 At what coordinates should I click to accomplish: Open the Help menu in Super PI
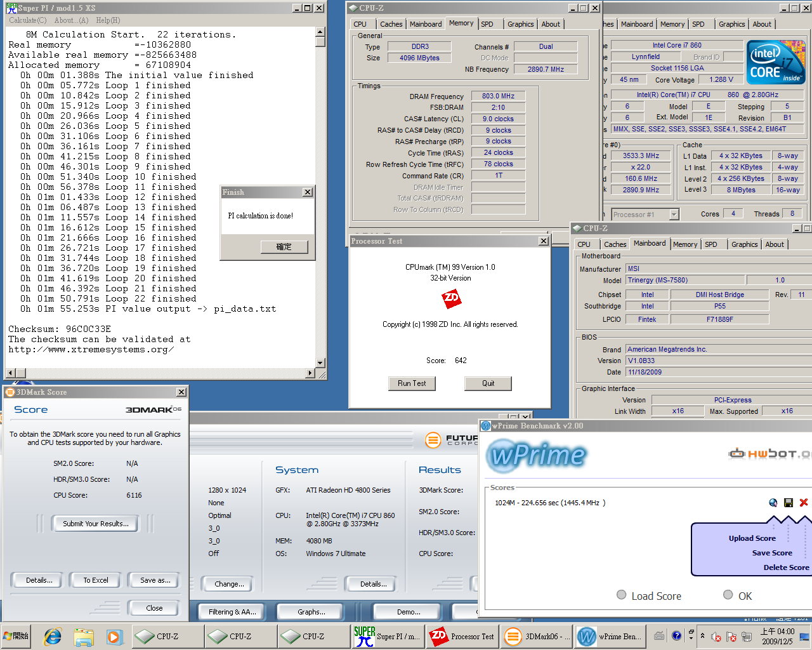pyautogui.click(x=108, y=20)
